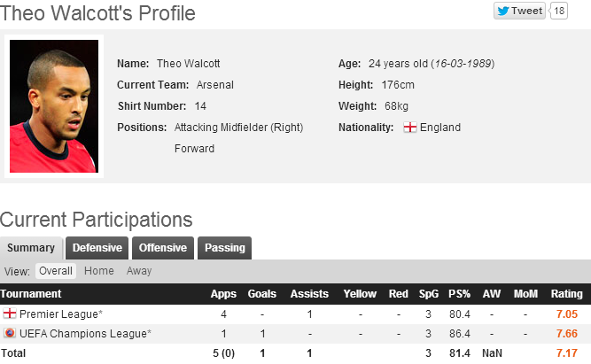The width and height of the screenshot is (591, 364).
Task: Click the UEFA Champions League badge icon
Action: [10, 334]
